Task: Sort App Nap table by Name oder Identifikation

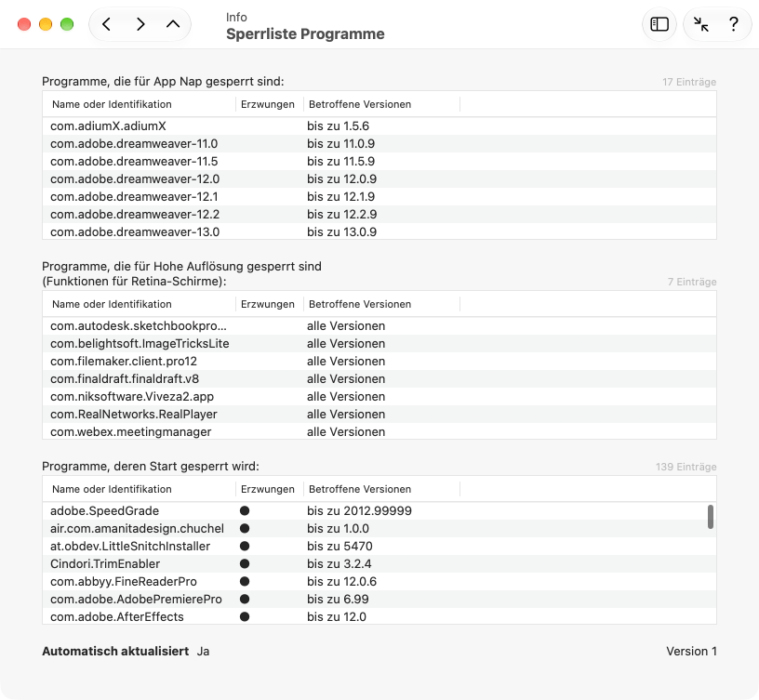Action: coord(139,104)
